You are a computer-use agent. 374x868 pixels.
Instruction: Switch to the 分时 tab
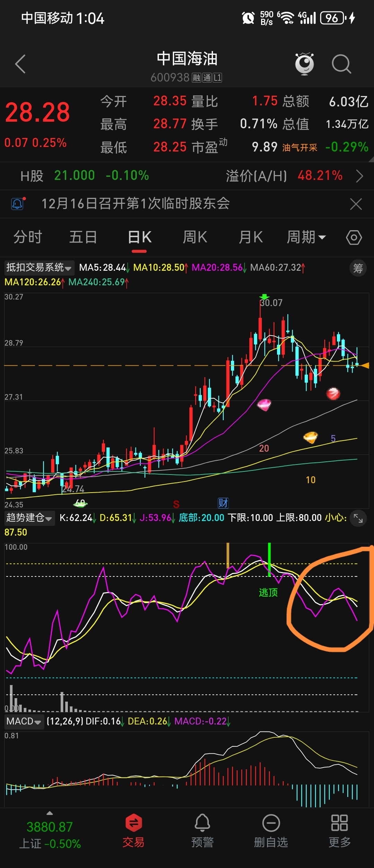tap(28, 237)
